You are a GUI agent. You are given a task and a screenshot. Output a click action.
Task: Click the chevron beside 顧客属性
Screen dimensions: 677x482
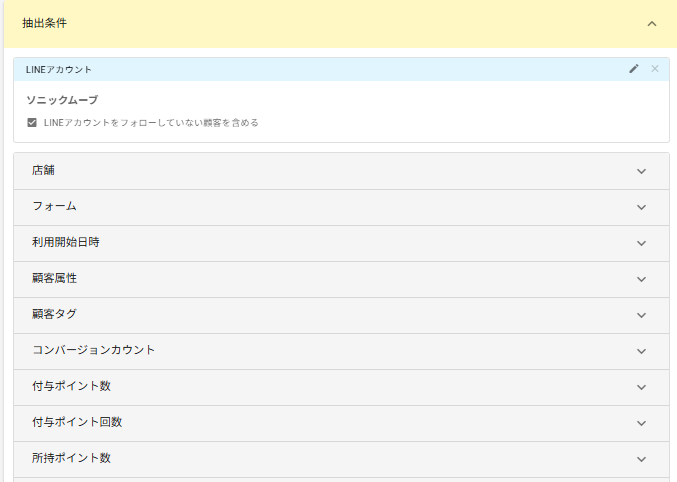coord(641,279)
